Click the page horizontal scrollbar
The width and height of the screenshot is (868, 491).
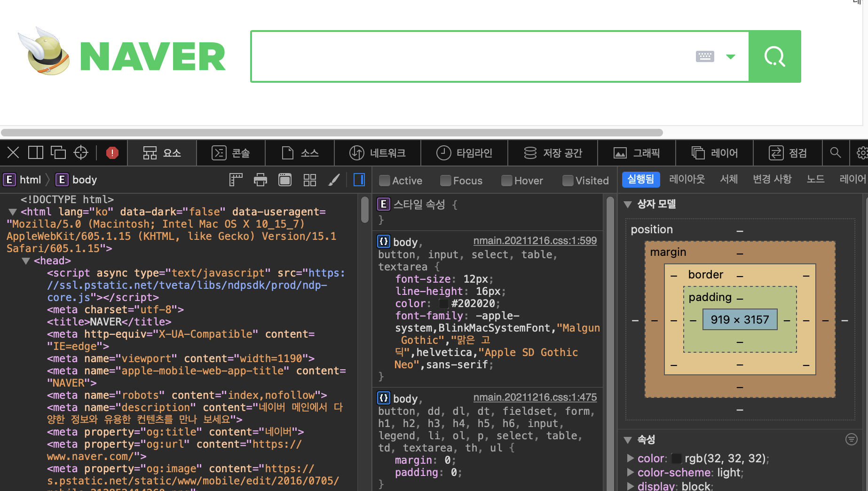(x=332, y=133)
